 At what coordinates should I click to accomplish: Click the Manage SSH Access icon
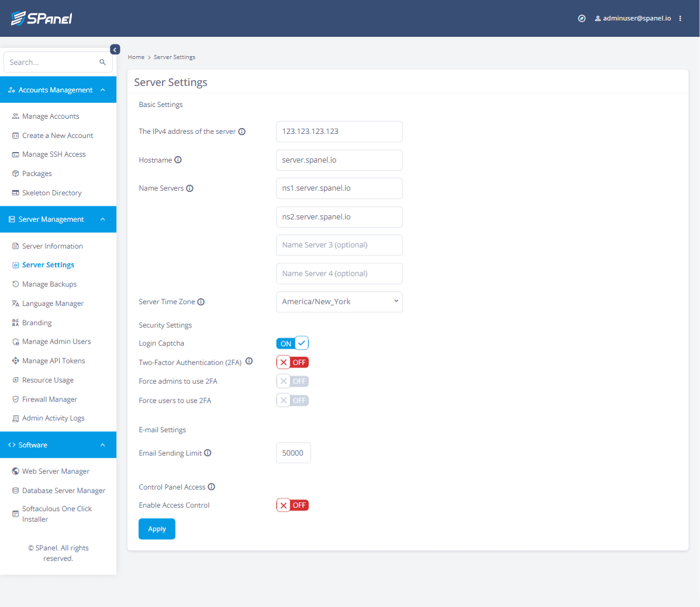pyautogui.click(x=14, y=154)
